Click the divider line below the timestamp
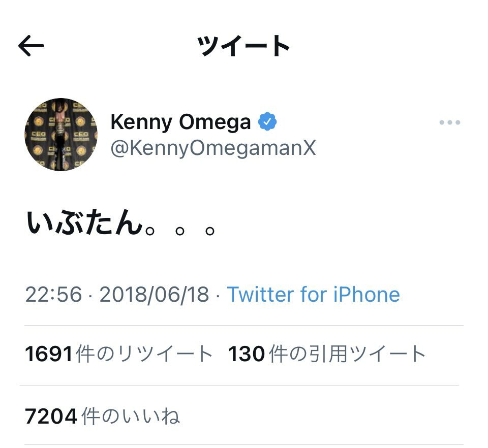This screenshot has width=488, height=448. click(241, 326)
